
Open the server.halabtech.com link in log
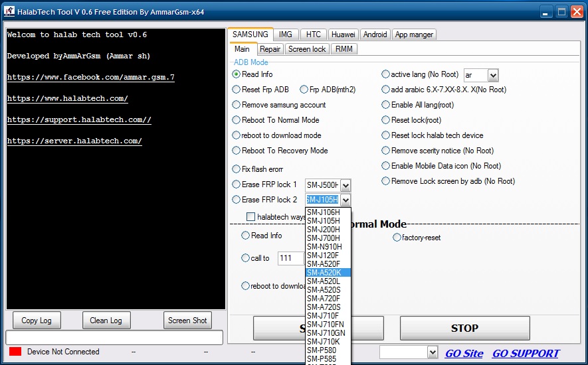74,141
